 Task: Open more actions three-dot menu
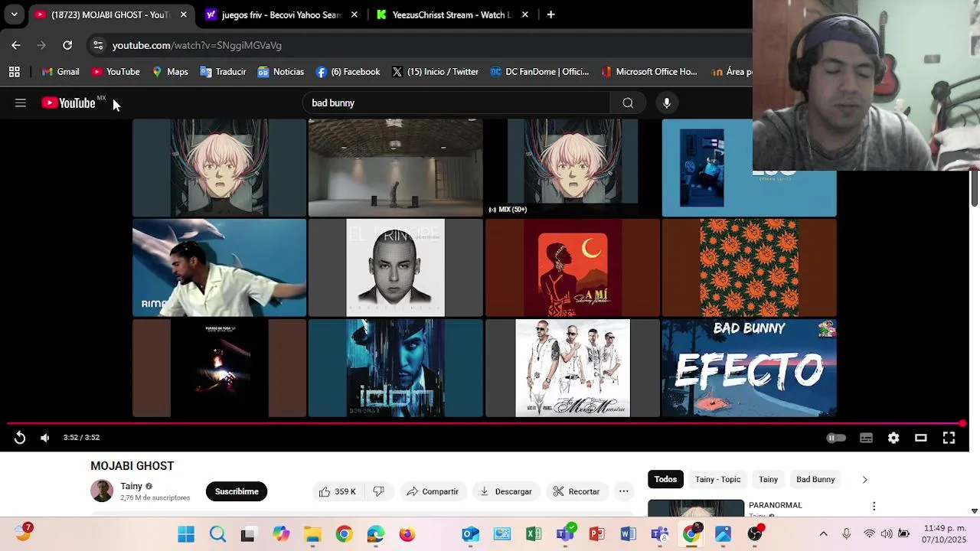(624, 491)
